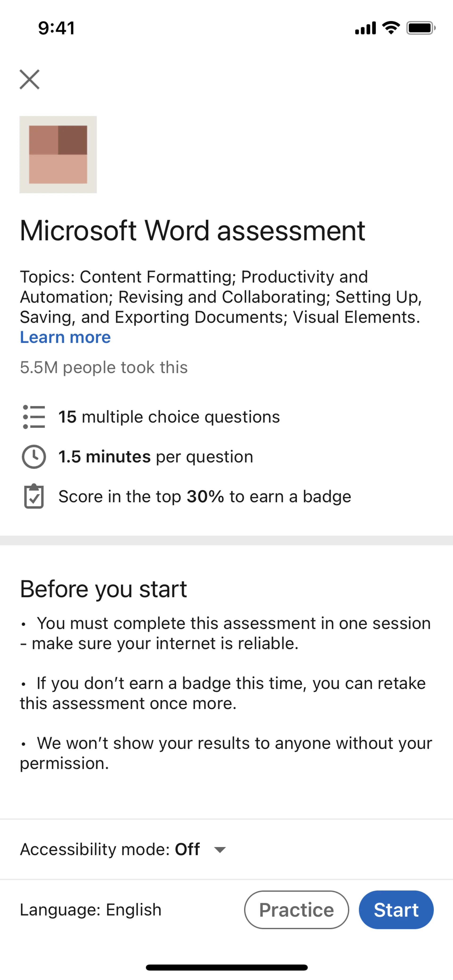Tap the 9:41 clock in status bar
The image size is (453, 980).
56,28
